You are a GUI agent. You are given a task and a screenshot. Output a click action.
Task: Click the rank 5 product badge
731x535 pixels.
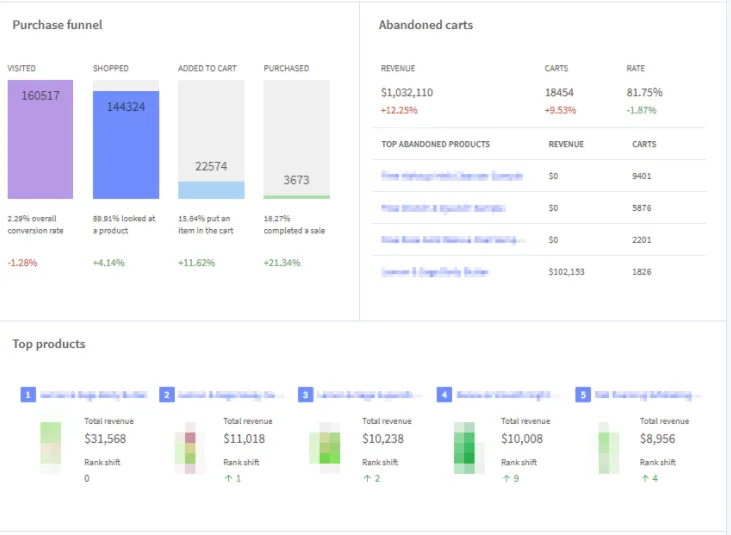[x=583, y=395]
